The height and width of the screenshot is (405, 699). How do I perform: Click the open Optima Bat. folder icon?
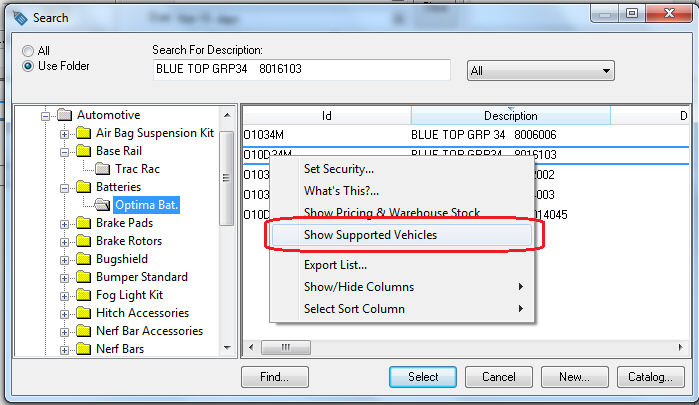point(103,205)
